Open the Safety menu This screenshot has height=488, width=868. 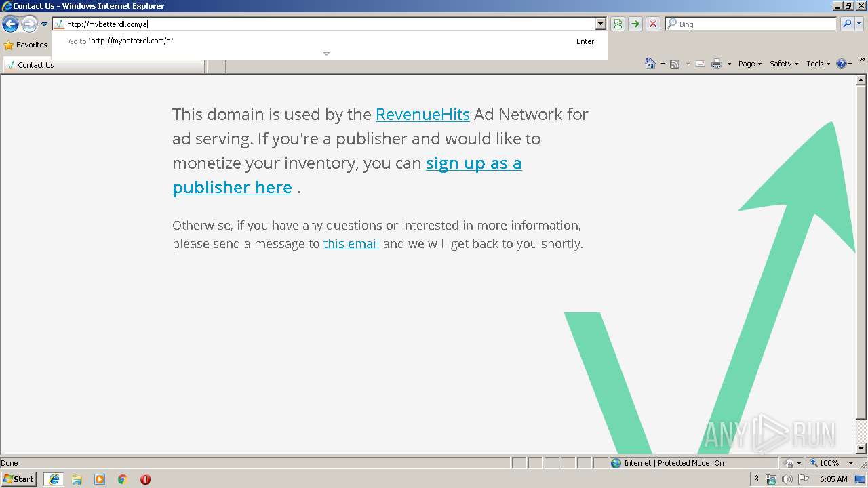click(784, 64)
